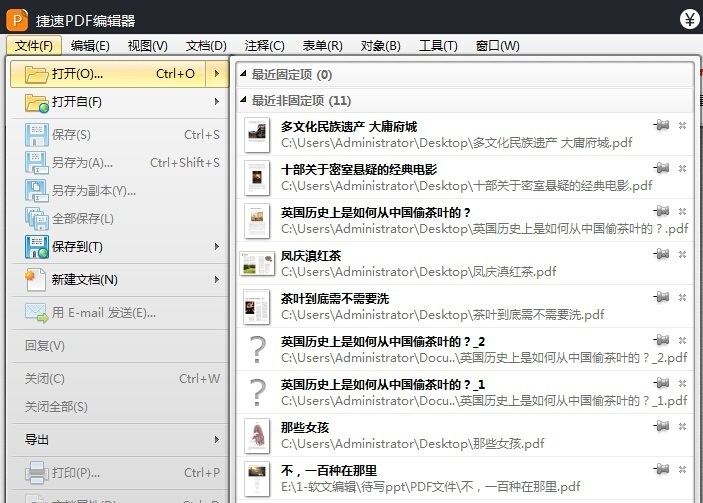Pin the 茶叶到底需不需要洗 recent file

tap(661, 297)
